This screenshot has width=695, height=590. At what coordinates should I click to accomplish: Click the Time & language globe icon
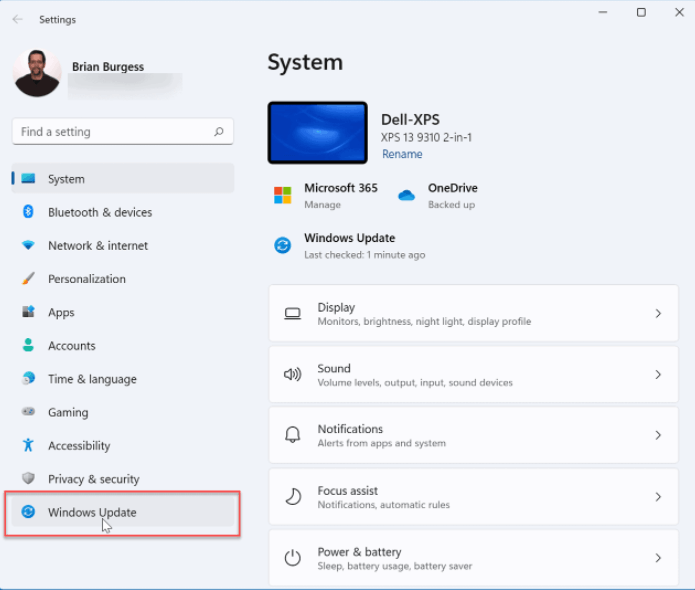(x=28, y=378)
